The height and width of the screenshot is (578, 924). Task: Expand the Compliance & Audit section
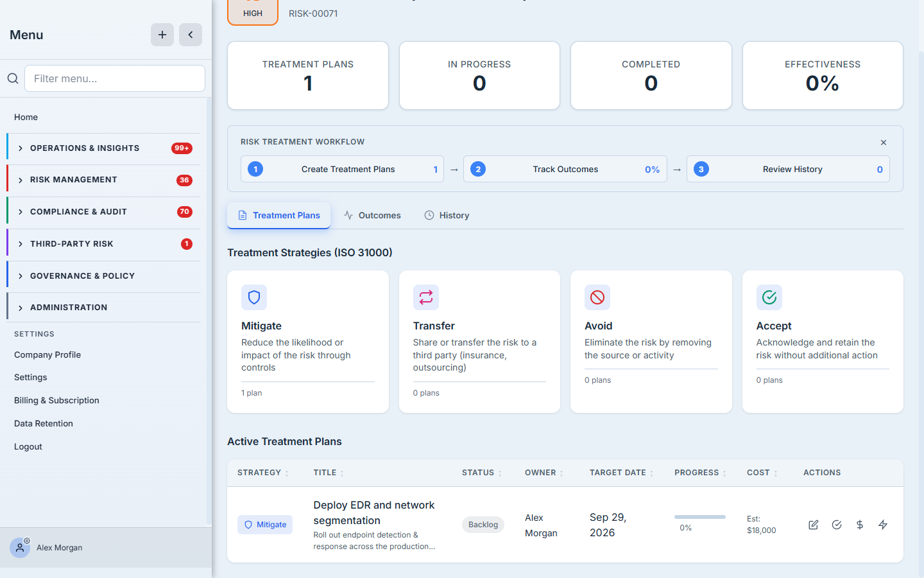coord(104,212)
